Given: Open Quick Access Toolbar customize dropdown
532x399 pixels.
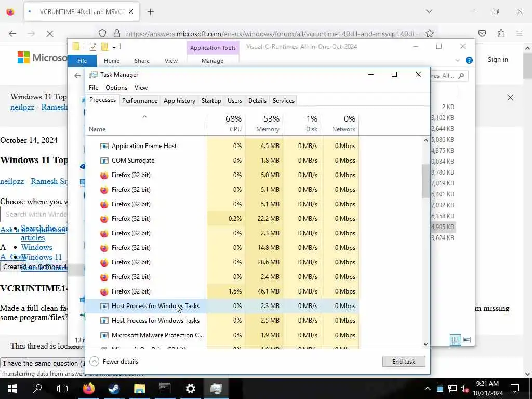Looking at the screenshot, I should point(114,47).
